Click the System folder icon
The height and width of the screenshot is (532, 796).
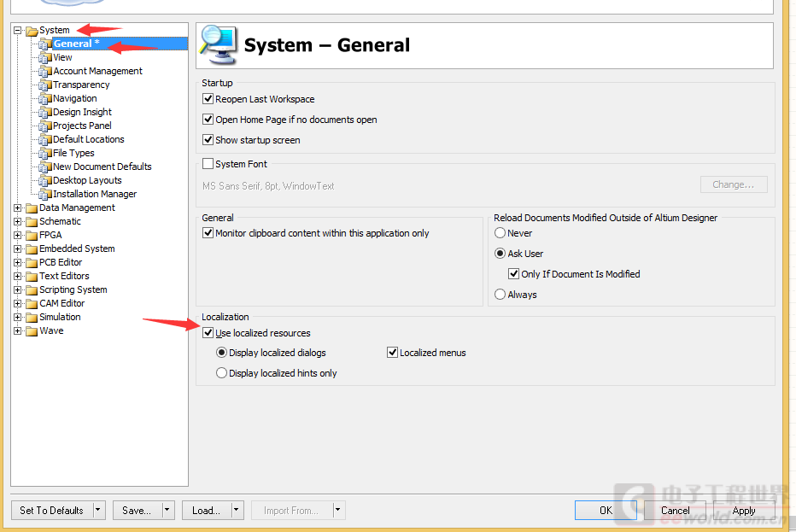pyautogui.click(x=32, y=31)
